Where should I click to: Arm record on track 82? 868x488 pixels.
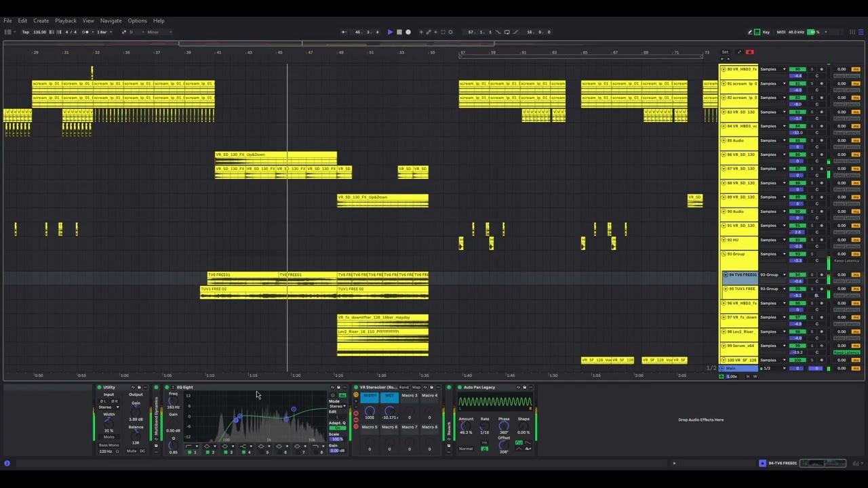click(821, 98)
